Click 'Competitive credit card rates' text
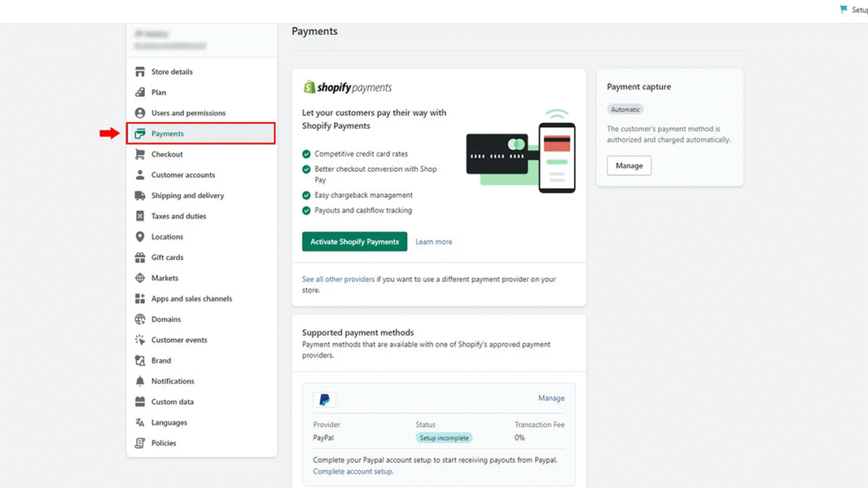Viewport: 868px width, 488px height. [x=361, y=154]
